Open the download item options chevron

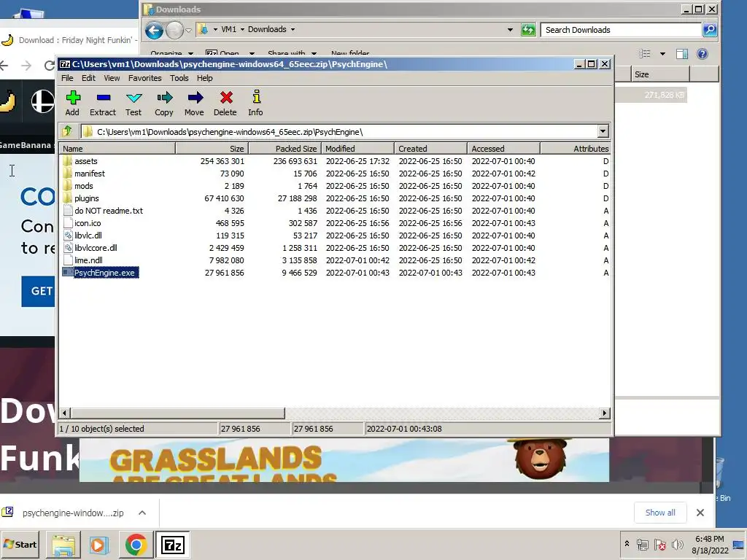click(x=142, y=513)
